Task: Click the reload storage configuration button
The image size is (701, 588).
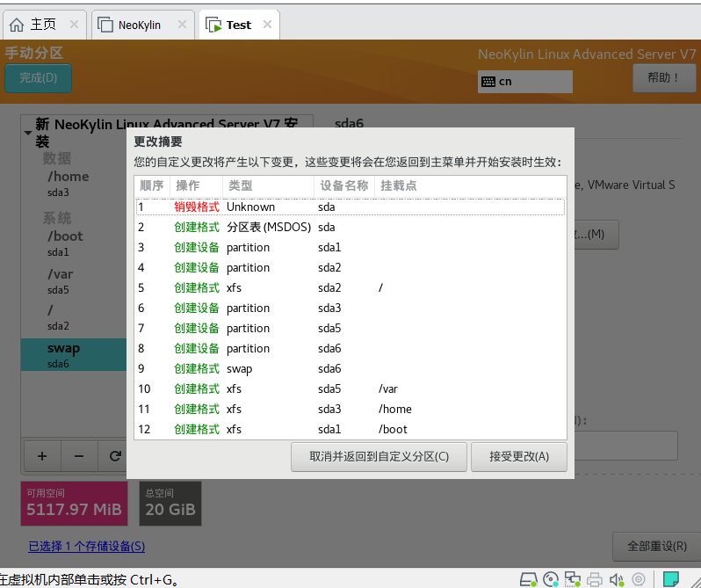Action: coord(115,456)
